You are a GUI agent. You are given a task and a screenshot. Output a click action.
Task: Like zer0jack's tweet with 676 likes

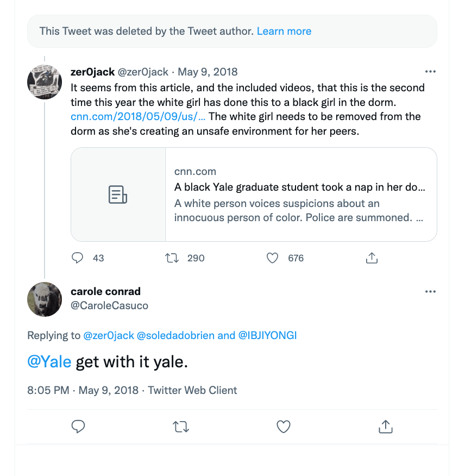(x=273, y=258)
